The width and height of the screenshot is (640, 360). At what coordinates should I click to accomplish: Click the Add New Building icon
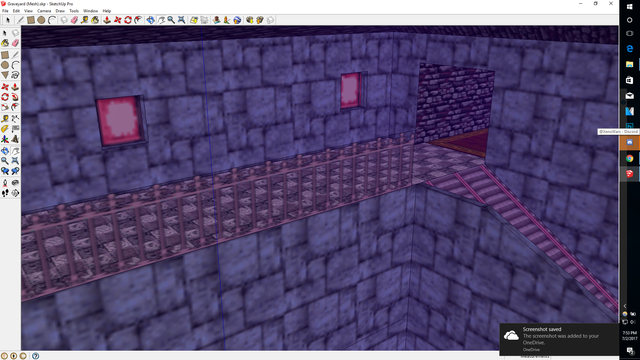click(216, 20)
